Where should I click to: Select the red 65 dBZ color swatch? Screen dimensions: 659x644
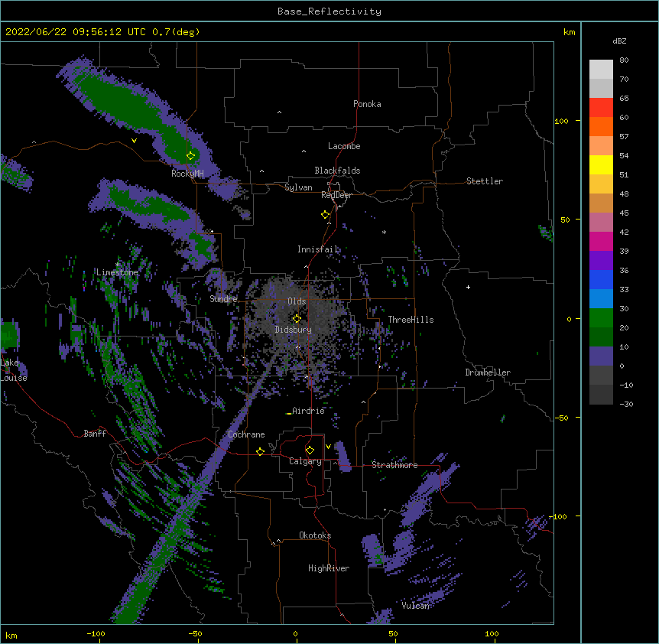click(601, 108)
